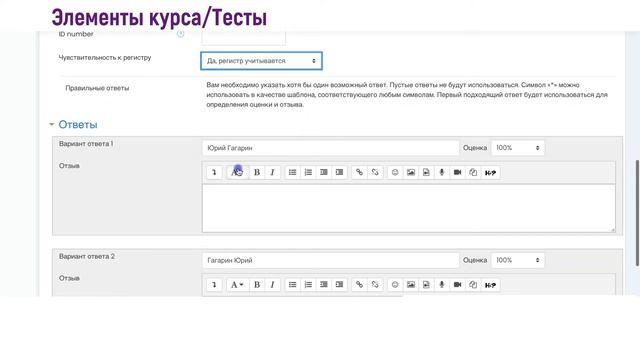Insert link in Вариант ответа 1 feedback editor
This screenshot has width=640, height=360.
coord(359,172)
